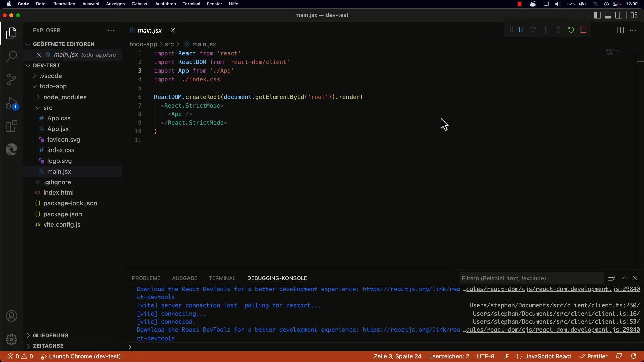Open Explorer views and more actions
This screenshot has width=644, height=362.
[x=111, y=30]
